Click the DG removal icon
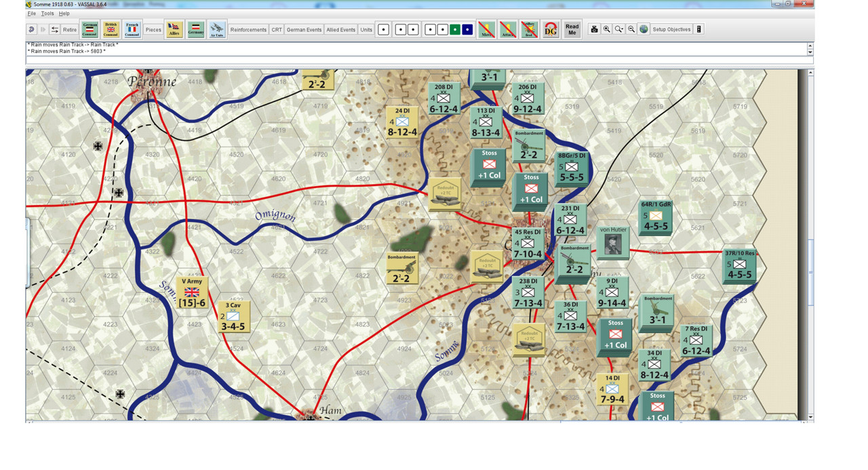Viewport: 868px width, 470px height. coord(551,29)
